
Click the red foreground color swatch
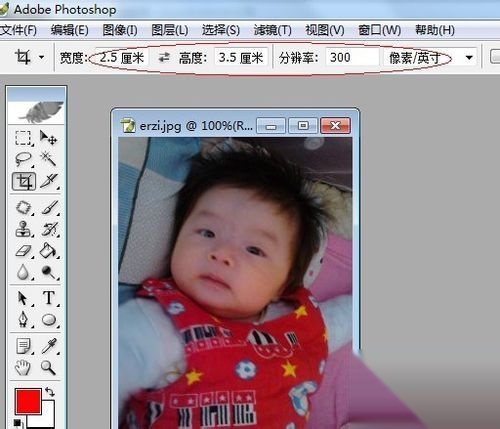tap(28, 401)
